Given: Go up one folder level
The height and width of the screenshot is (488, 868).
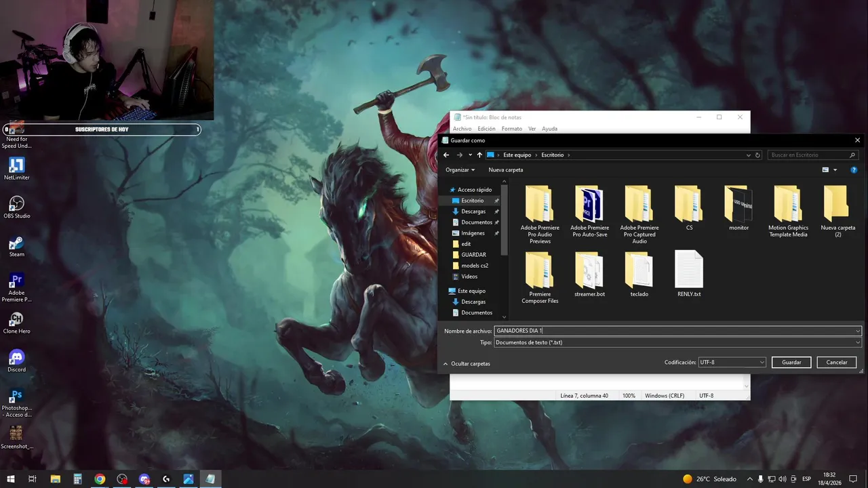Looking at the screenshot, I should point(479,155).
